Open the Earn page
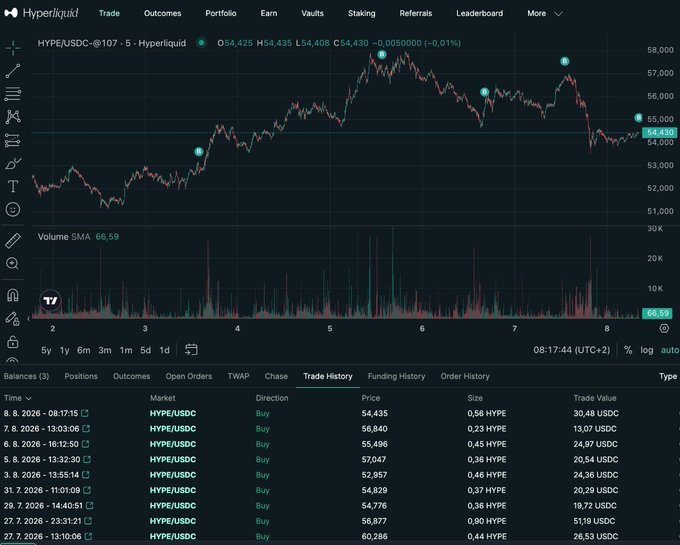680x545 pixels. click(269, 13)
